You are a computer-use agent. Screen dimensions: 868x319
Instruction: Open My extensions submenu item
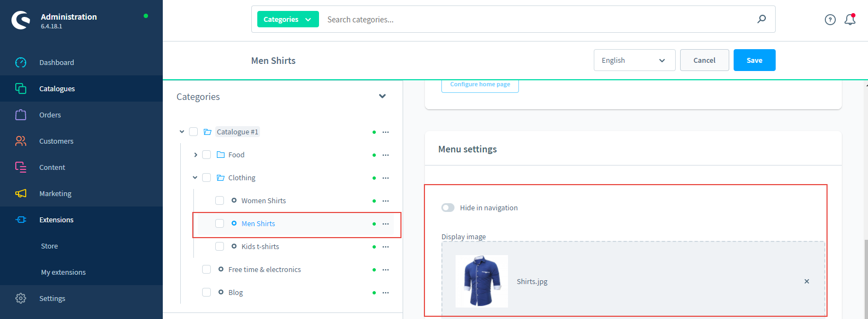pos(63,272)
